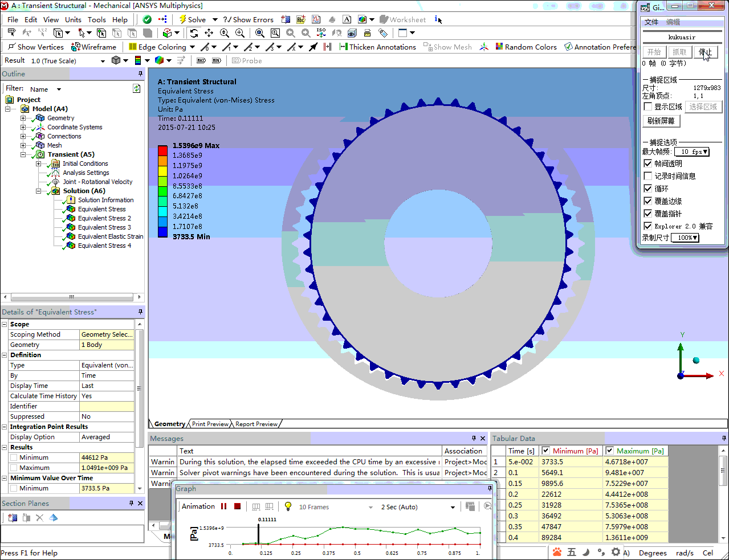Select Joint - Rotational Velocity item
This screenshot has width=729, height=560.
97,182
